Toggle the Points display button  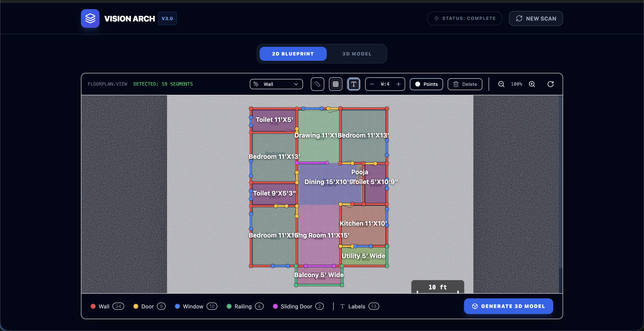[x=426, y=84]
